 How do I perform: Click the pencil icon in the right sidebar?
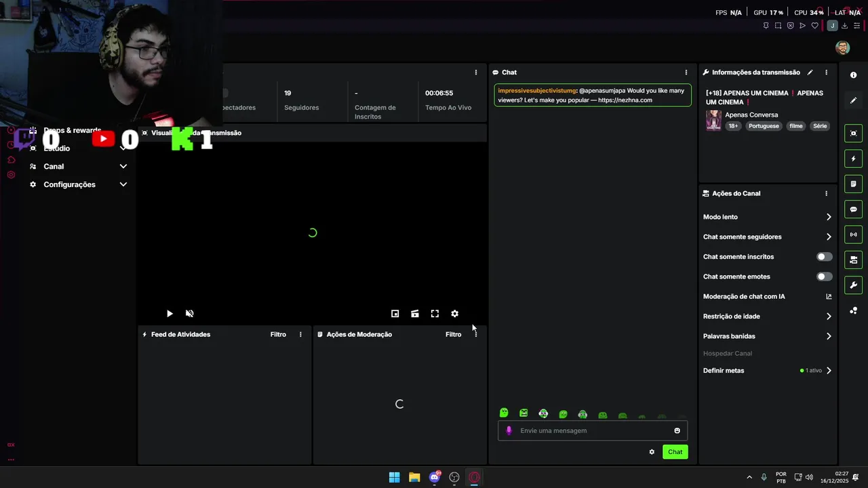coord(854,100)
